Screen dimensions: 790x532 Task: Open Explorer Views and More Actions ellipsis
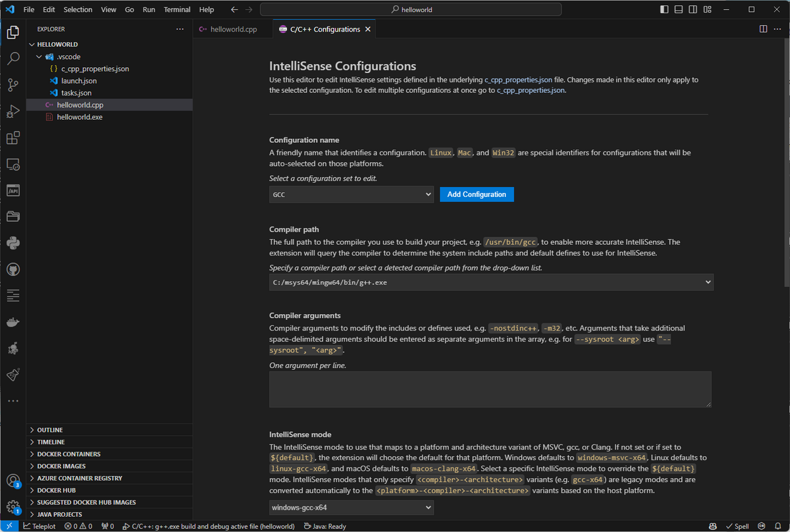pos(180,29)
